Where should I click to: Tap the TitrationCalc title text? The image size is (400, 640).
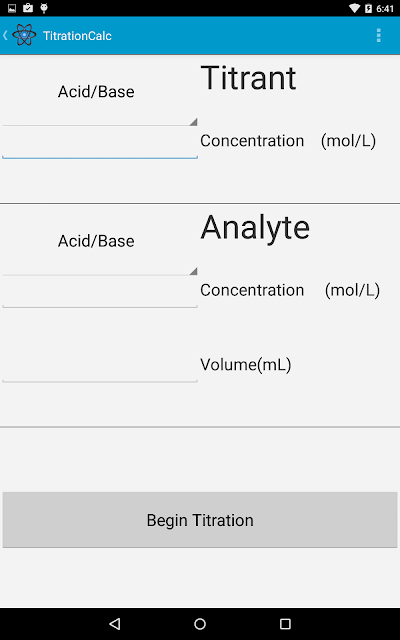77,36
